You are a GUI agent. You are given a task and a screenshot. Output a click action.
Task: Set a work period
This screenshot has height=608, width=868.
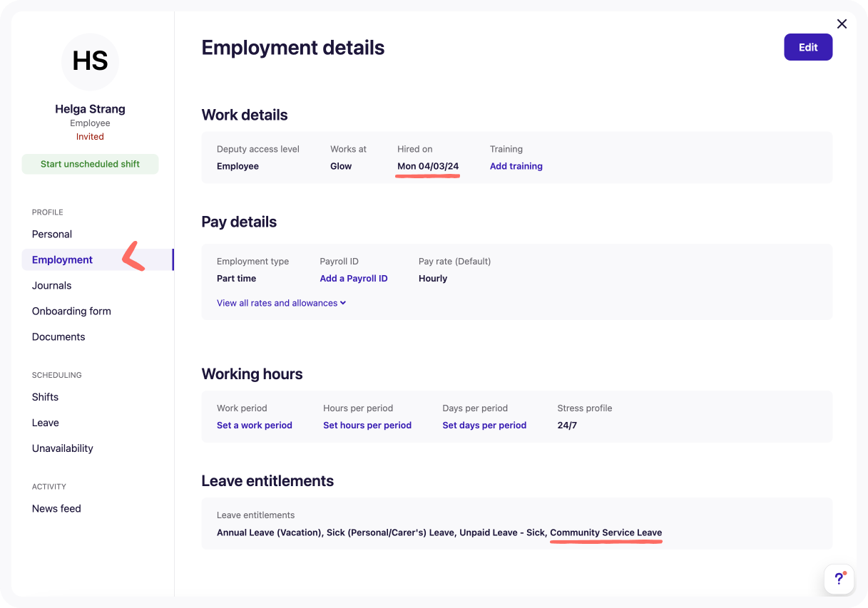coord(254,425)
